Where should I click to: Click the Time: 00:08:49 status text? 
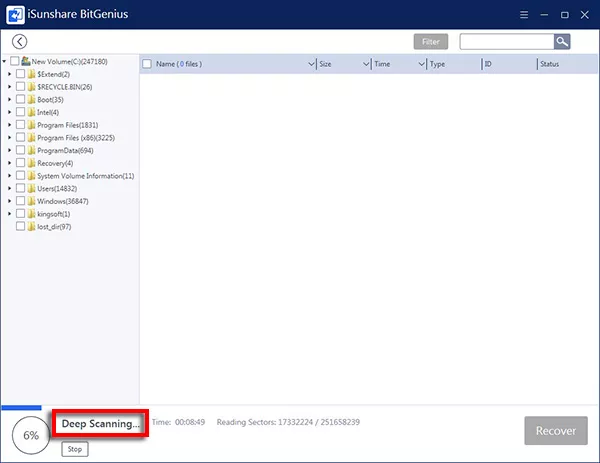point(178,422)
